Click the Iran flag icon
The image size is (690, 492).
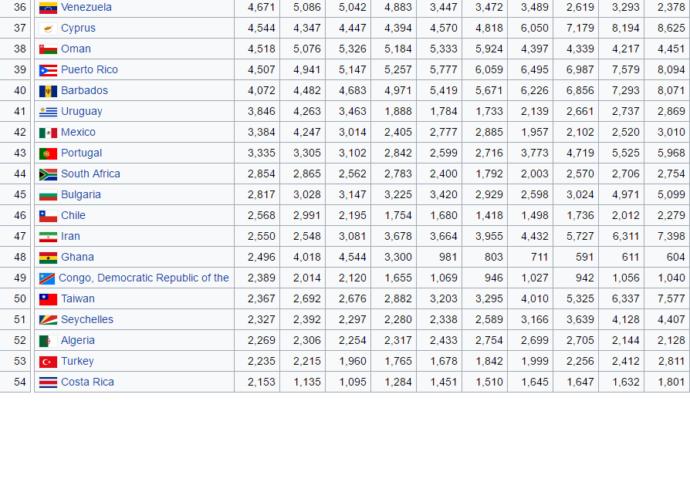pyautogui.click(x=48, y=237)
